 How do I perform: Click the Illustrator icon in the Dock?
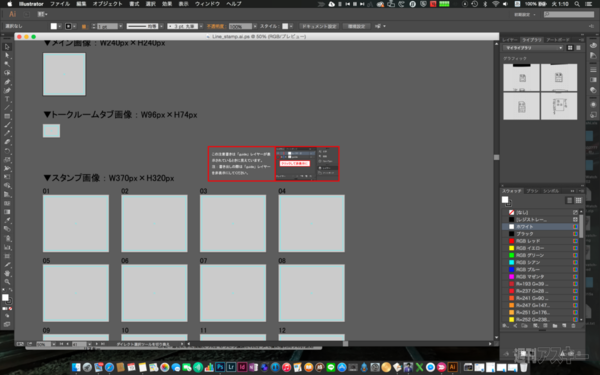click(x=453, y=367)
